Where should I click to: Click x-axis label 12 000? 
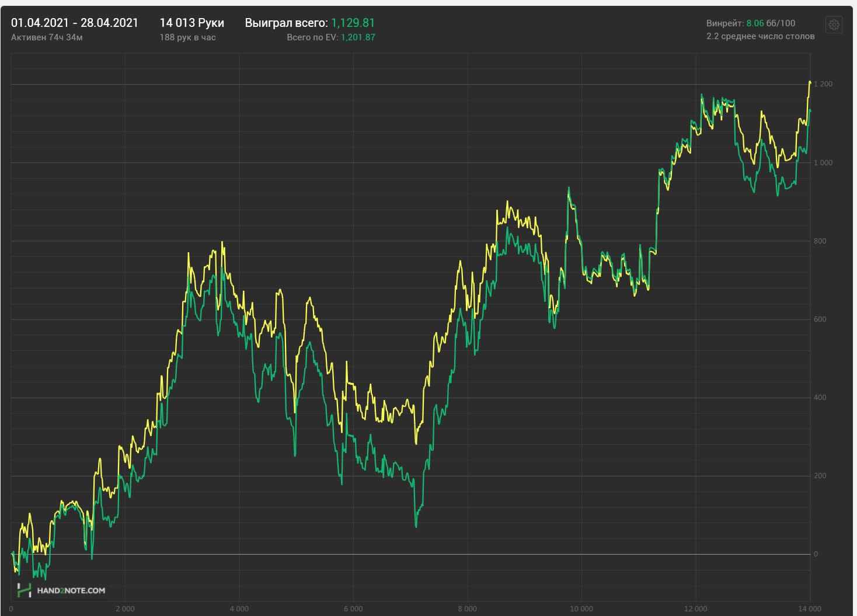point(696,608)
